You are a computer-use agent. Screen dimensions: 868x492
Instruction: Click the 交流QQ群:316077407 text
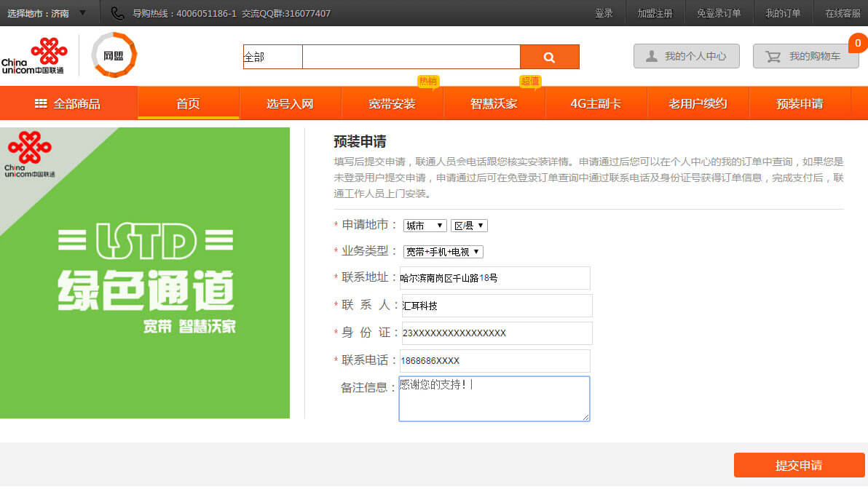(x=286, y=13)
